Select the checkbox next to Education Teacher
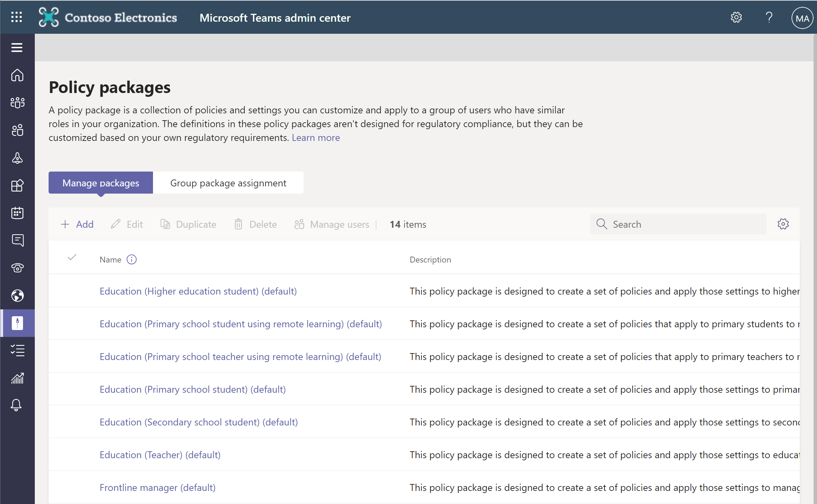817x504 pixels. point(72,454)
